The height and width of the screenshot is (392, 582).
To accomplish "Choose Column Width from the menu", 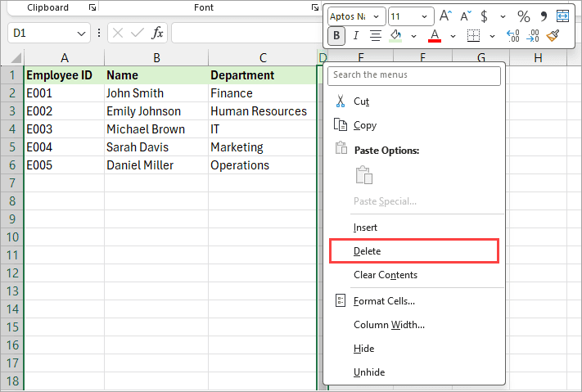I will click(414, 324).
